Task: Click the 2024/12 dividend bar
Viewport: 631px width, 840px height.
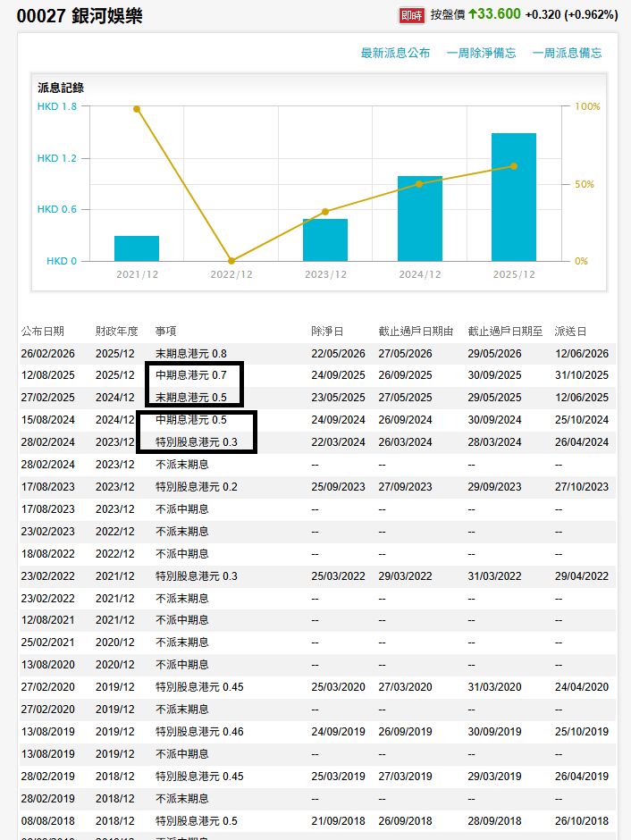Action: tap(420, 219)
